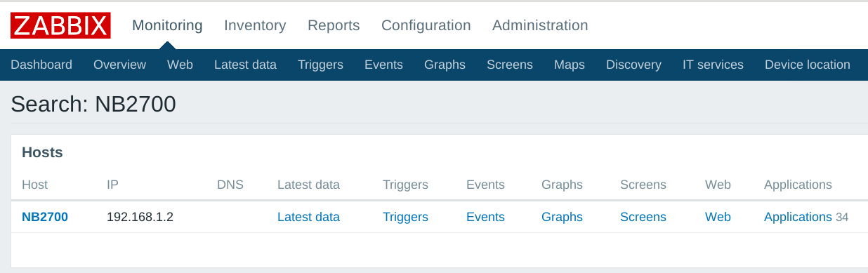Open the Reports main menu
Image resolution: width=868 pixels, height=273 pixels.
[x=334, y=26]
